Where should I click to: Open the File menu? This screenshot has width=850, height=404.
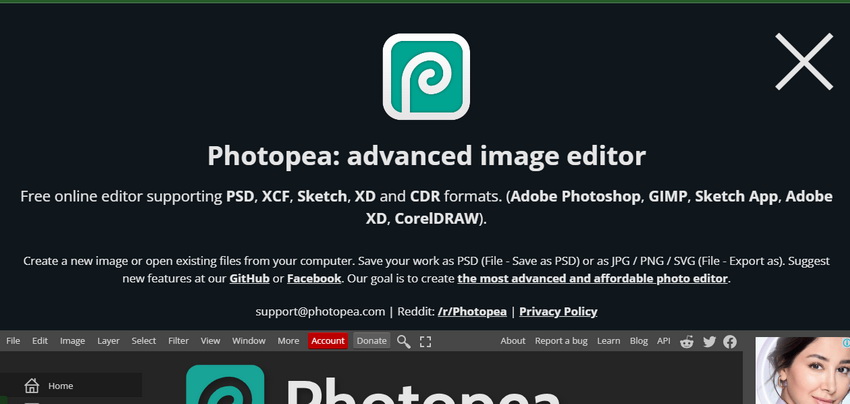point(13,341)
